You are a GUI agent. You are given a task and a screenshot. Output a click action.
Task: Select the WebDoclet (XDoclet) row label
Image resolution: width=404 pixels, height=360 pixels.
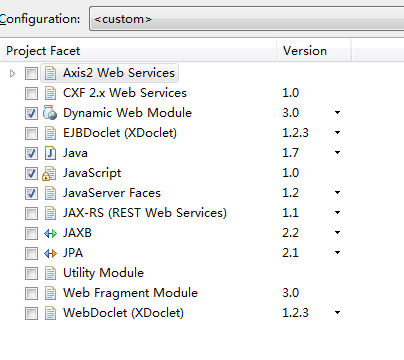[x=123, y=313]
